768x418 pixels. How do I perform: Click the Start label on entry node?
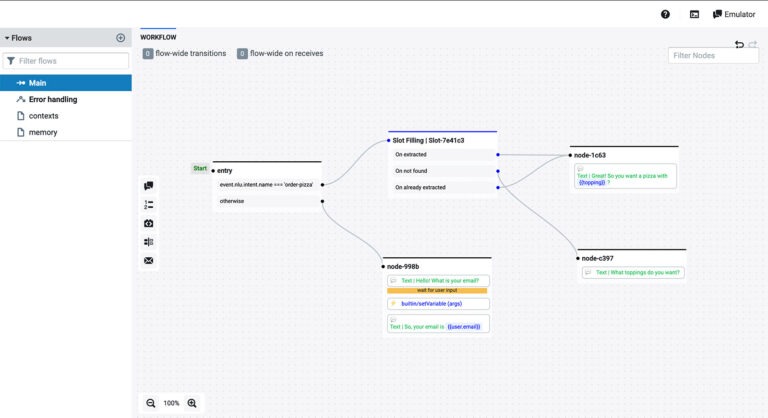point(200,169)
